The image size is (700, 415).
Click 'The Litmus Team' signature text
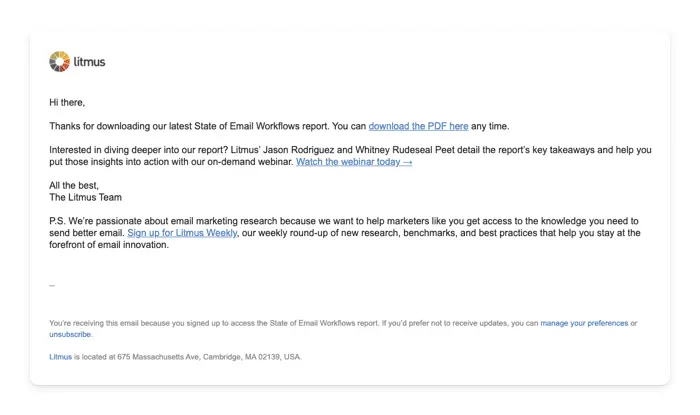tap(85, 197)
